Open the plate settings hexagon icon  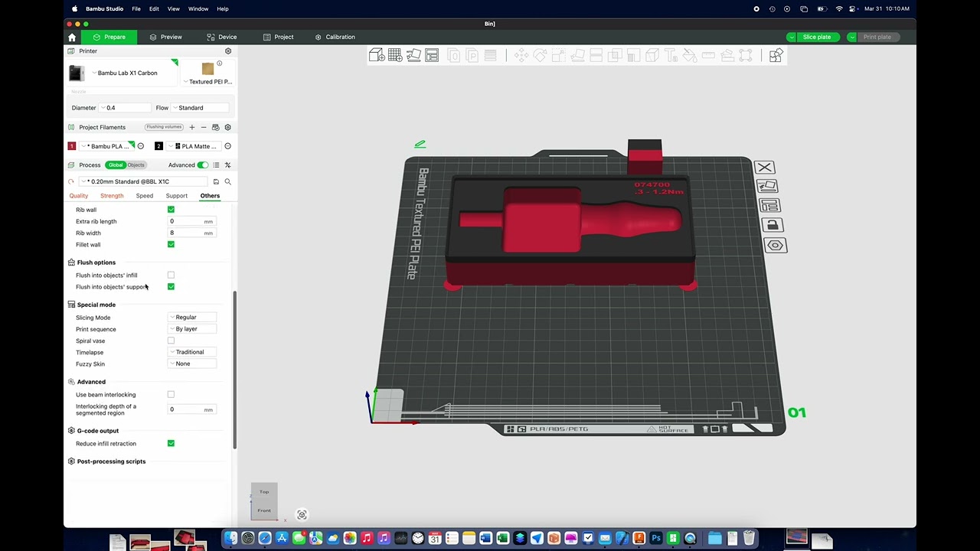tap(775, 246)
